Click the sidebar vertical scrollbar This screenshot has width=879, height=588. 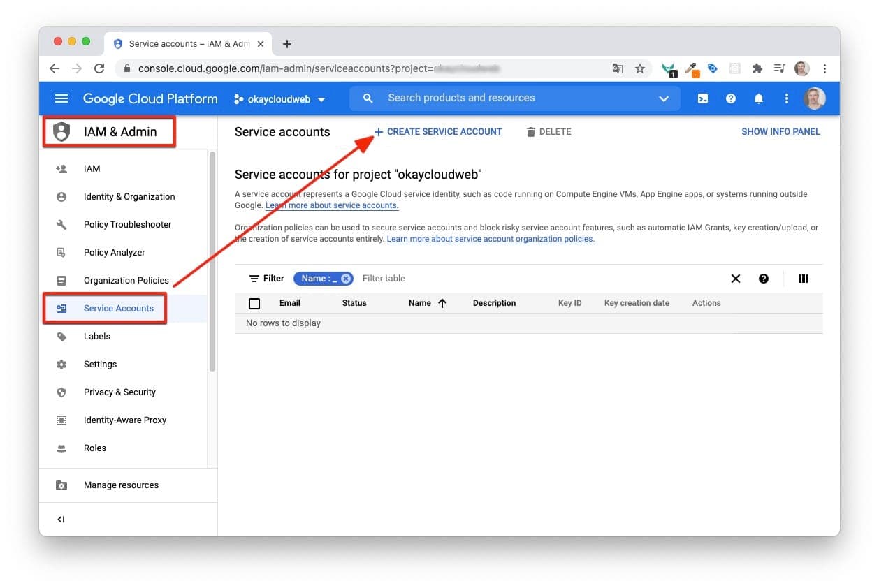tap(212, 261)
